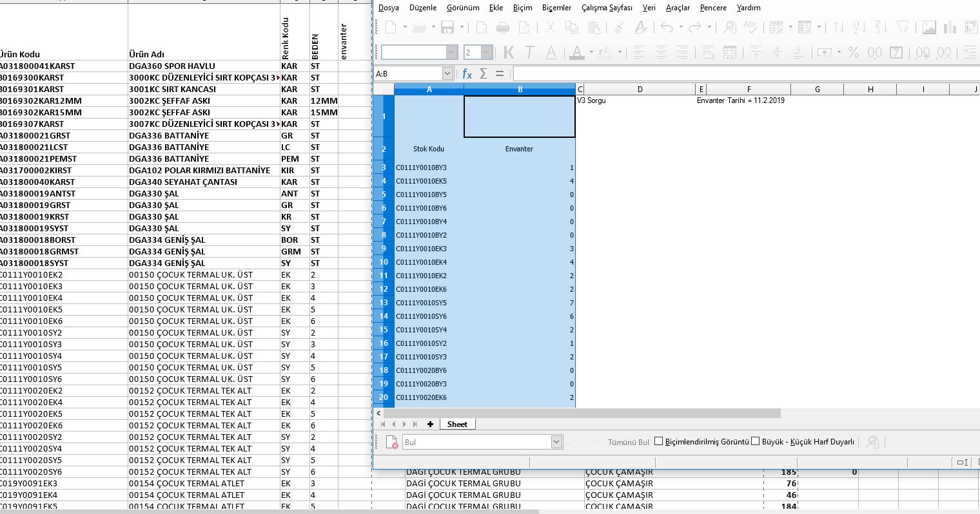Open the font size dropdown
980x514 pixels.
click(x=486, y=52)
